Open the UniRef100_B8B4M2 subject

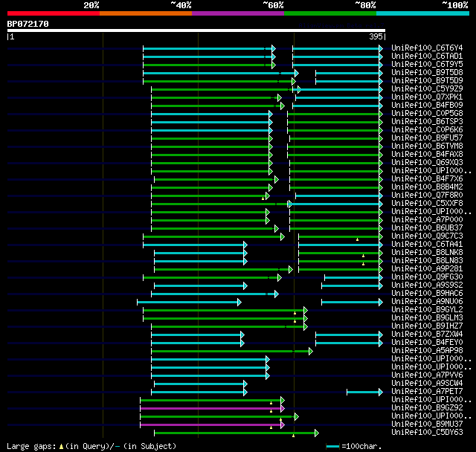427,187
